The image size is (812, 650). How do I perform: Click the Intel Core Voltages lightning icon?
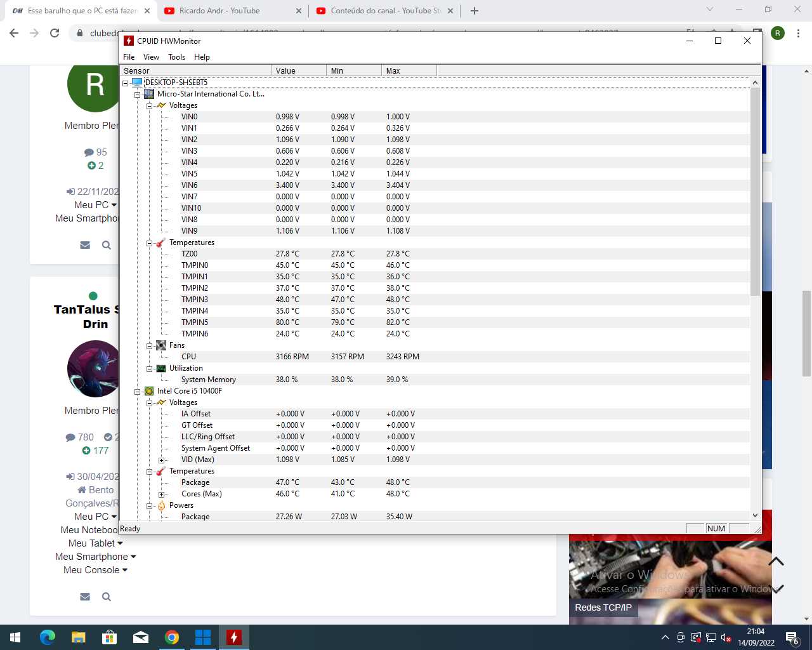coord(161,402)
